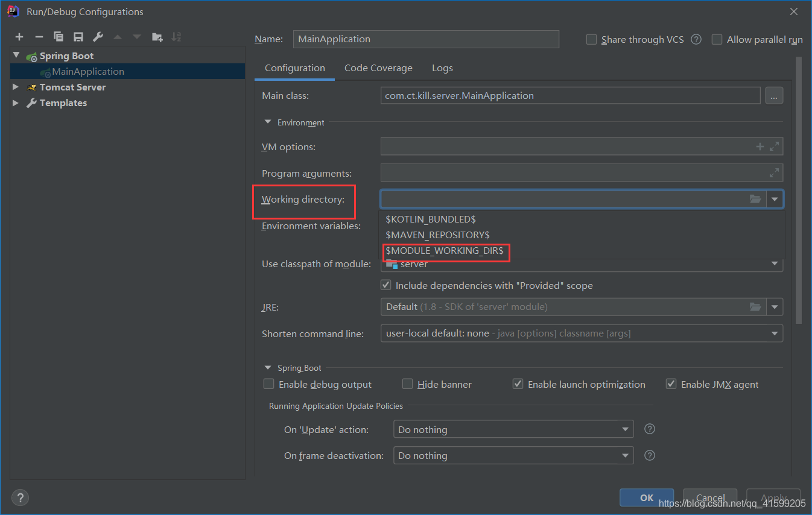
Task: Browse JRE folder icon
Action: (755, 307)
